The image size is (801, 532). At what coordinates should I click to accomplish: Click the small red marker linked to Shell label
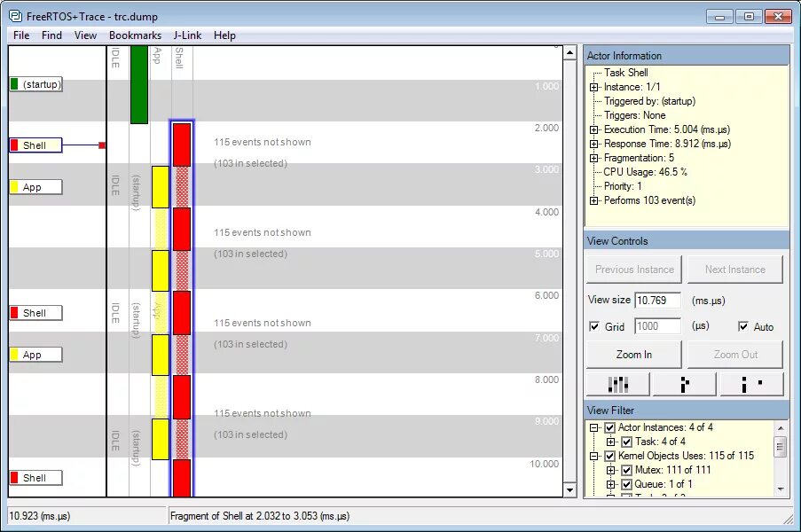[x=102, y=145]
